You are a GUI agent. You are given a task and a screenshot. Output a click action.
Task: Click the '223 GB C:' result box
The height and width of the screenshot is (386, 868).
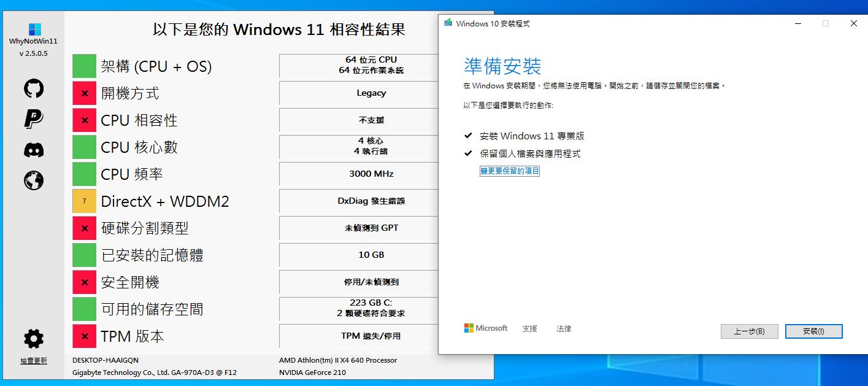coord(359,309)
